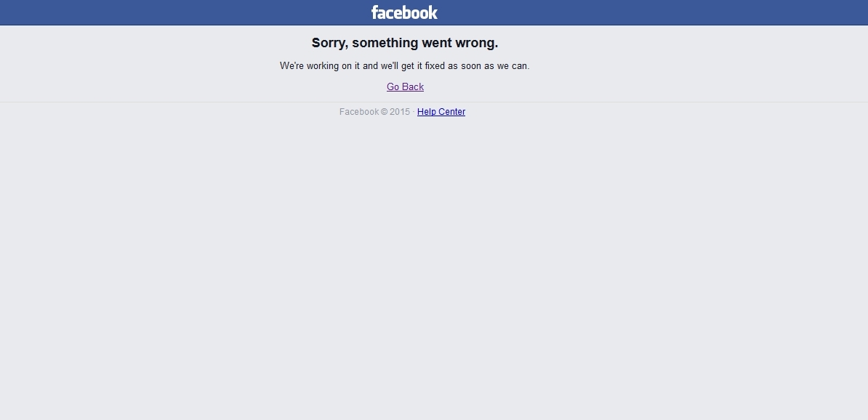868x420 pixels.
Task: Click the word 'wrong' in the heading
Action: click(476, 43)
